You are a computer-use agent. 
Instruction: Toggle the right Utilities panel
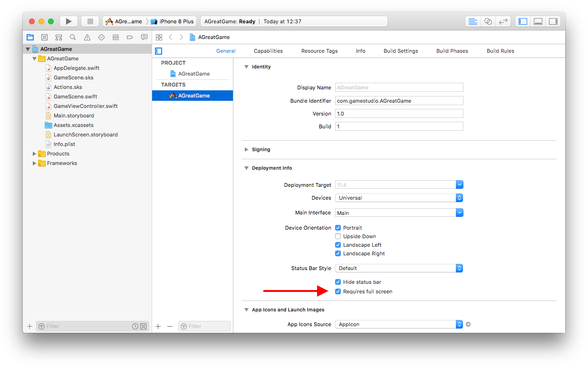coord(553,21)
